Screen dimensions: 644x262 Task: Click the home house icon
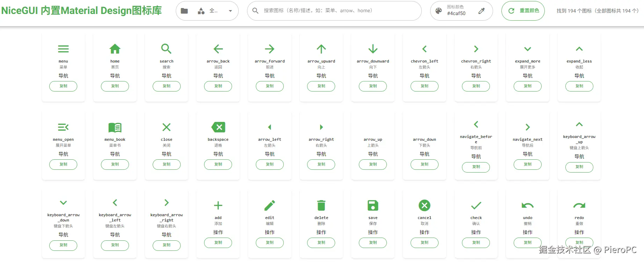coord(115,49)
